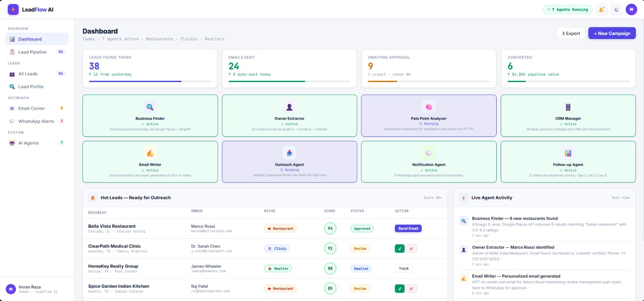Click the Imran Raza profile at sidebar bottom
644x301 pixels.
tap(37, 289)
